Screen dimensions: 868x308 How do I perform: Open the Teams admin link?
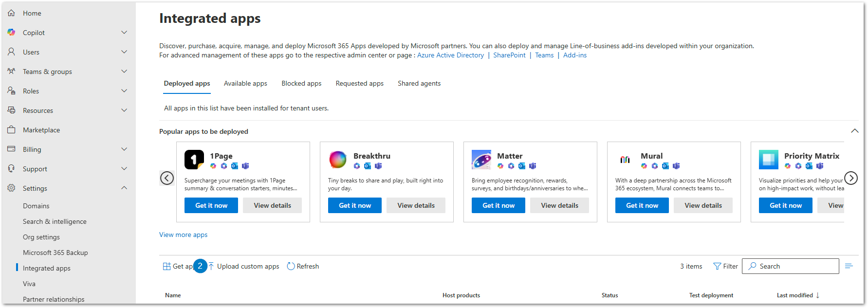[x=544, y=55]
